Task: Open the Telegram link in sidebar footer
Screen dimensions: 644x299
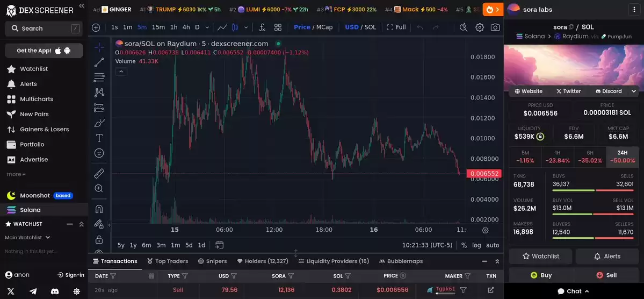Action: 33,291
